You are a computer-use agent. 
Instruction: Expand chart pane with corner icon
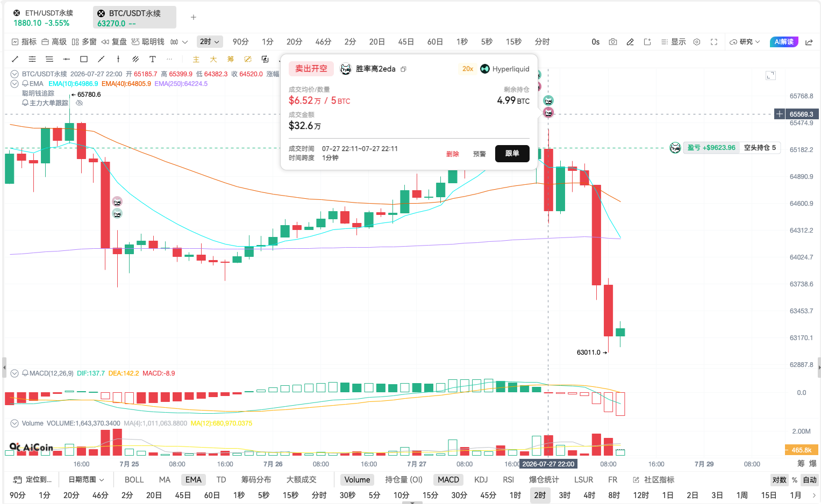[x=770, y=76]
